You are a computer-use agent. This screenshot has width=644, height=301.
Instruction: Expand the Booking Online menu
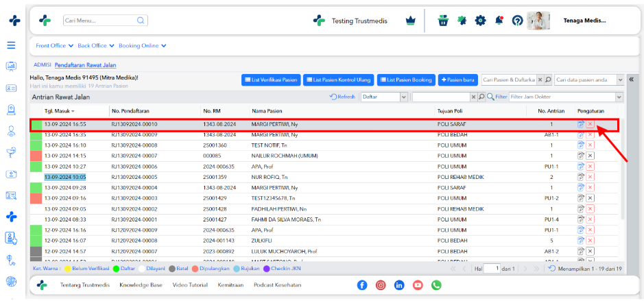(x=143, y=45)
